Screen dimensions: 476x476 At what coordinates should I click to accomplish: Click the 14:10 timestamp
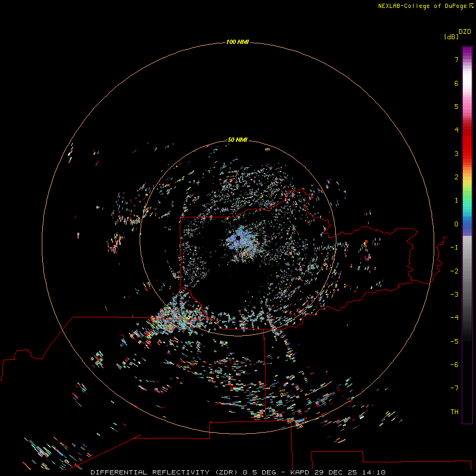[374, 472]
